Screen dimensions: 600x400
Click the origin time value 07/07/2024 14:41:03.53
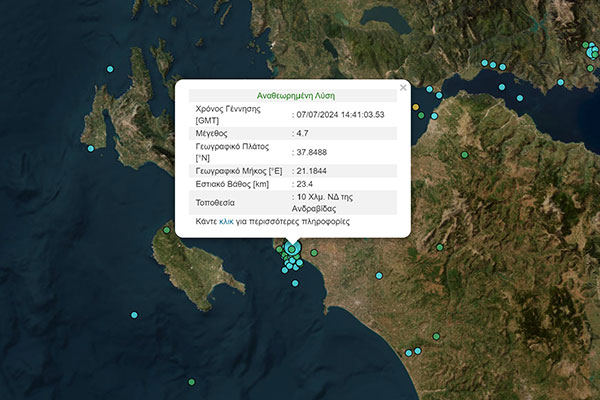(x=341, y=114)
